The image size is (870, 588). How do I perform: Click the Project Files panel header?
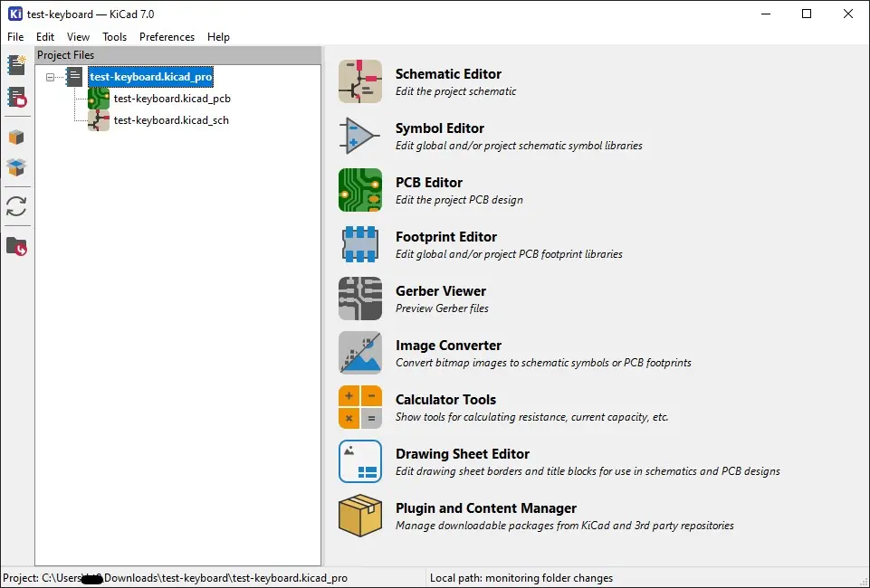coord(178,55)
